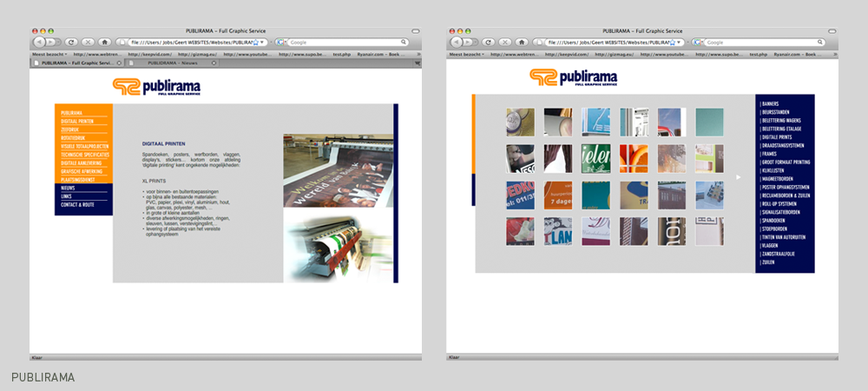Click the blurred printer photo below the banner

[339, 245]
